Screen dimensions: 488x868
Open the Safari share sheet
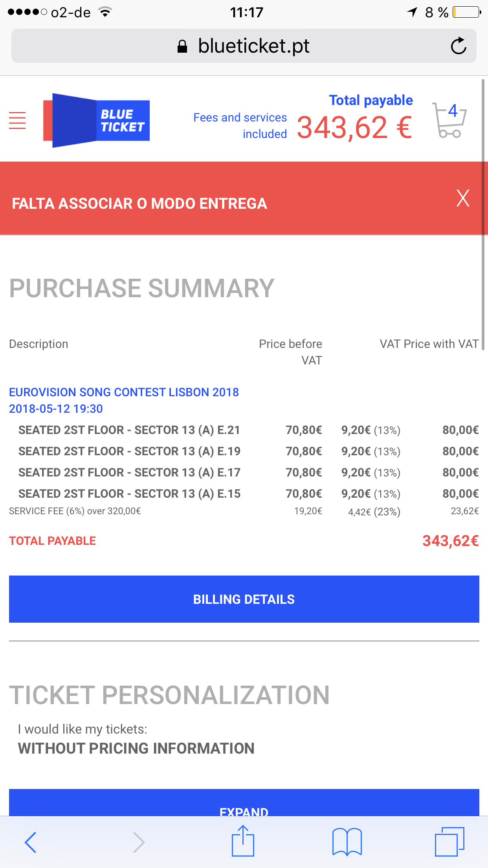tap(243, 840)
